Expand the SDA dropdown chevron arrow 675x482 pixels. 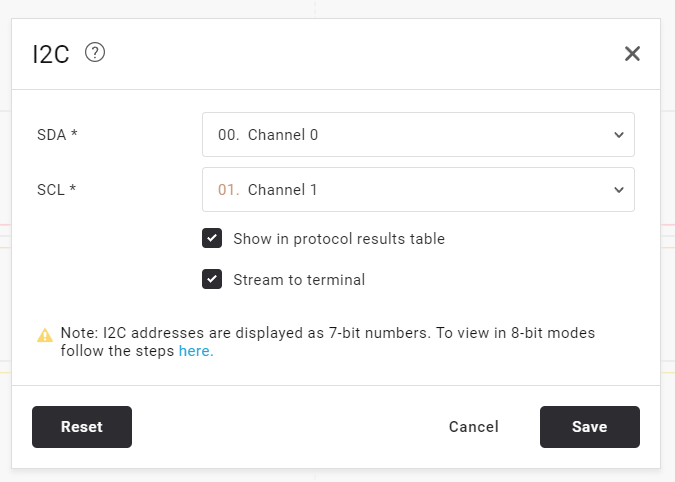coord(618,134)
